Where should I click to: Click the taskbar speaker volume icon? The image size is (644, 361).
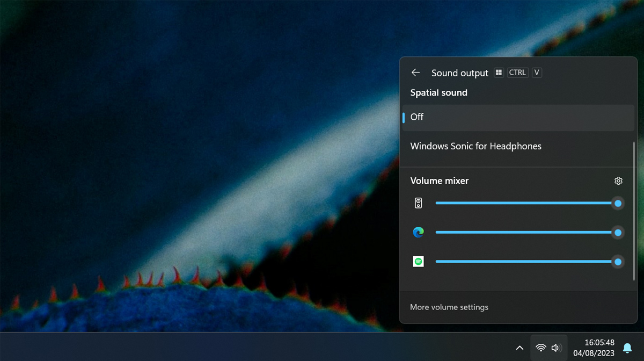pyautogui.click(x=556, y=348)
